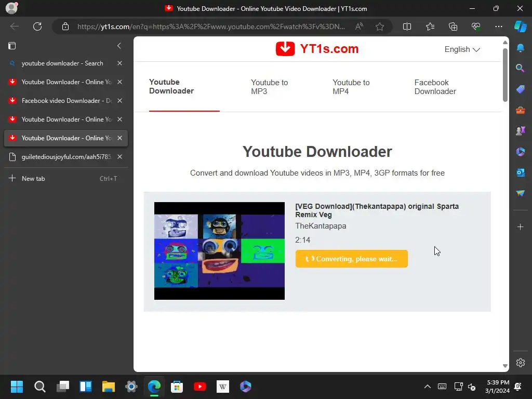Select the Youtube to MP4 nav tab
Screen dimensions: 532x399
(351, 87)
